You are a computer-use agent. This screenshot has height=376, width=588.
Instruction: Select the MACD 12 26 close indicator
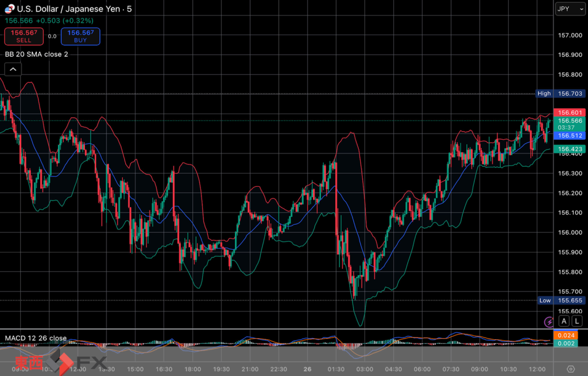[x=36, y=338]
